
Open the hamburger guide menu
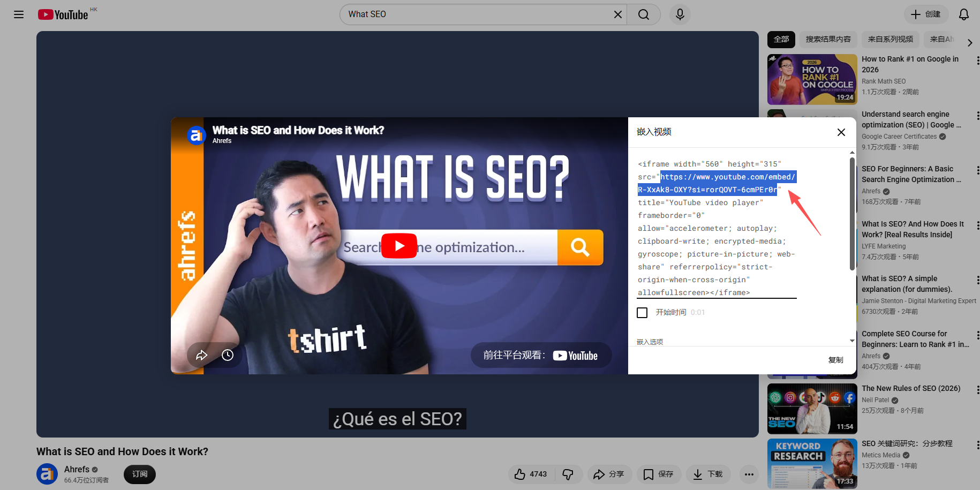(x=19, y=14)
